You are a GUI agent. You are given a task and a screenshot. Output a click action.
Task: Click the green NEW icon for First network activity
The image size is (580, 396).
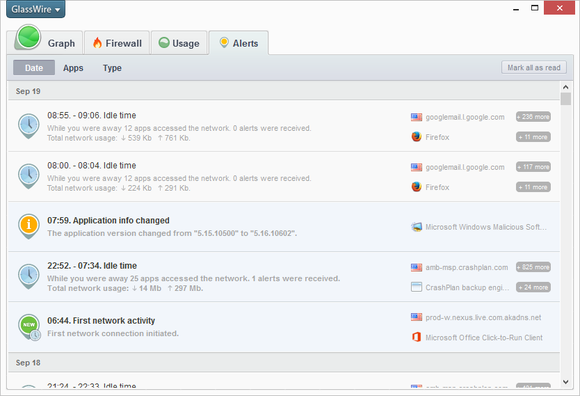[x=29, y=327]
